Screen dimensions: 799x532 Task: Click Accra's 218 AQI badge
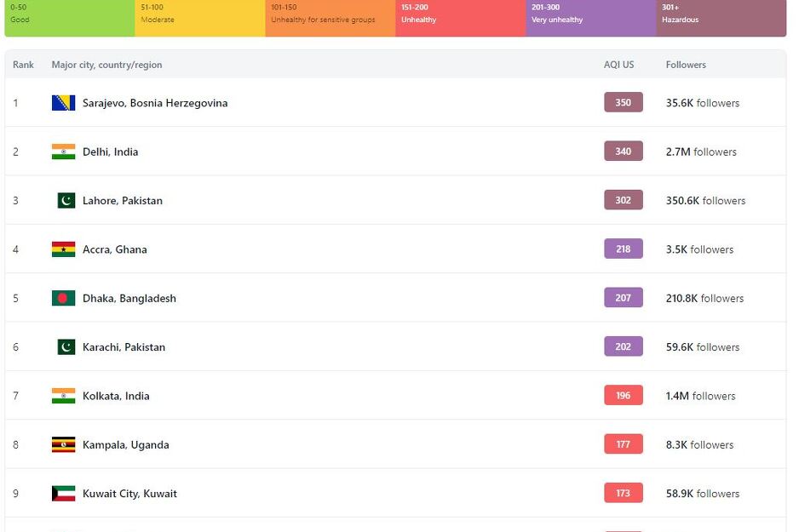point(623,249)
